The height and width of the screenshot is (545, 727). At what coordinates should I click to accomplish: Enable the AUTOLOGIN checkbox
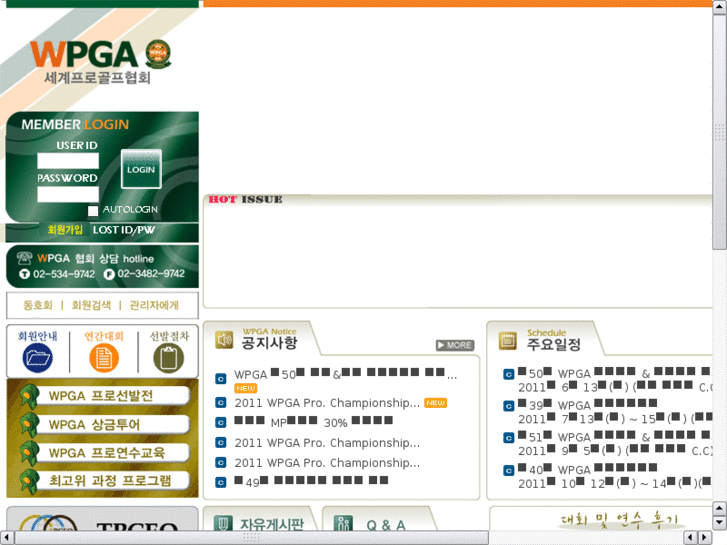point(93,211)
